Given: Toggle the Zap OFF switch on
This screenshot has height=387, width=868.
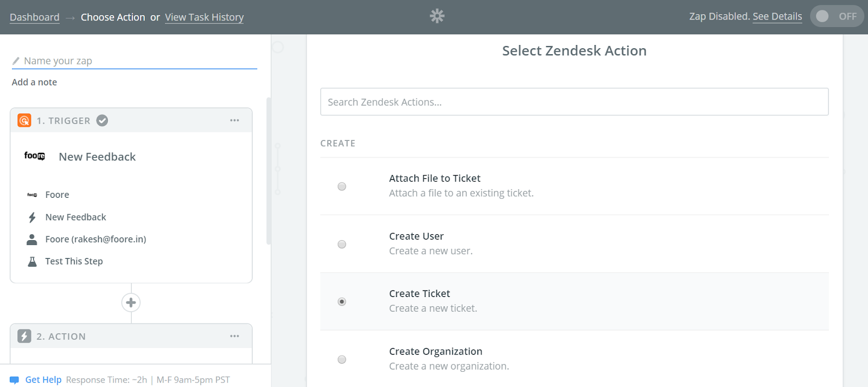Looking at the screenshot, I should point(836,16).
